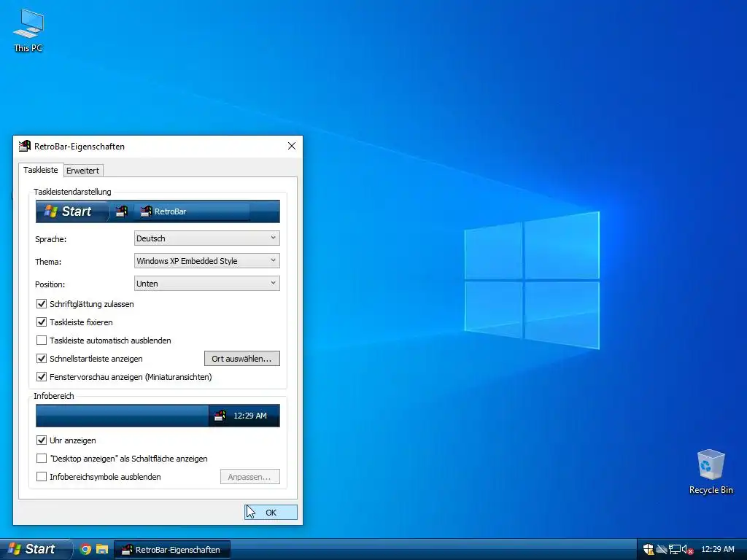
Task: Click the taskbar clock showing 12:29 AM
Action: (x=718, y=549)
